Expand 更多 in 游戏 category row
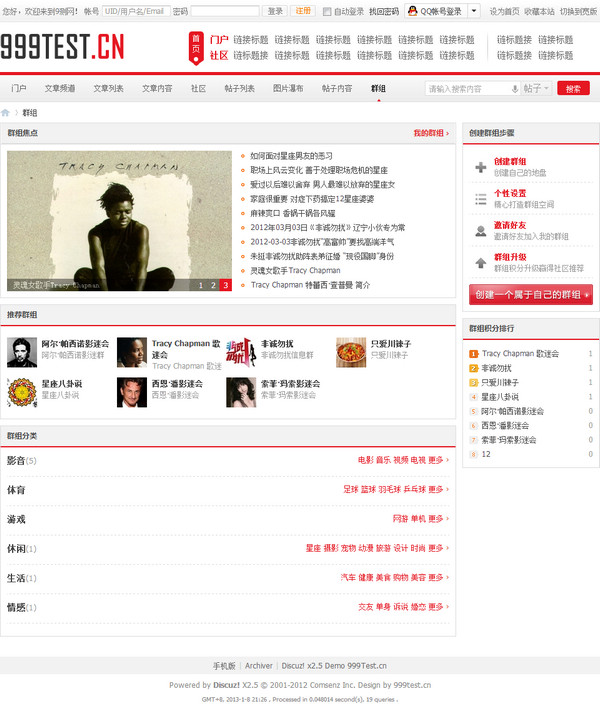Viewport: 600px width, 718px height. coord(438,518)
